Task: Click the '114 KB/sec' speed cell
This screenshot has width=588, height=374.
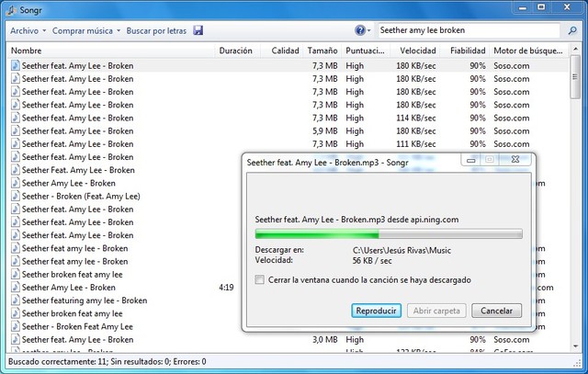Action: (x=416, y=118)
